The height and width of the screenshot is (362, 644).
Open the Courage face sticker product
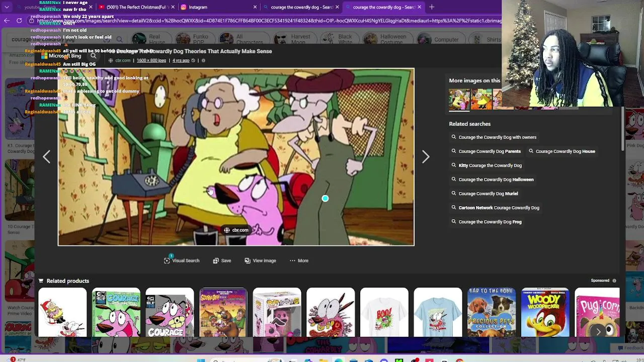tap(331, 312)
